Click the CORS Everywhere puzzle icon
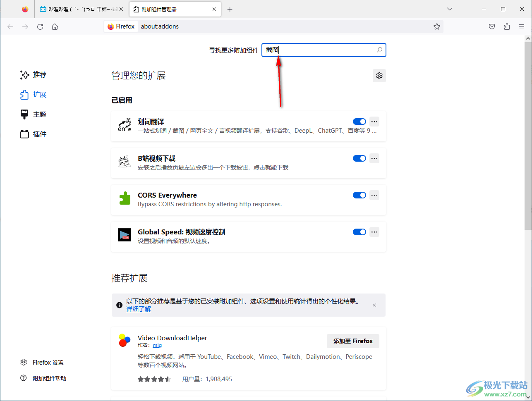 [125, 198]
